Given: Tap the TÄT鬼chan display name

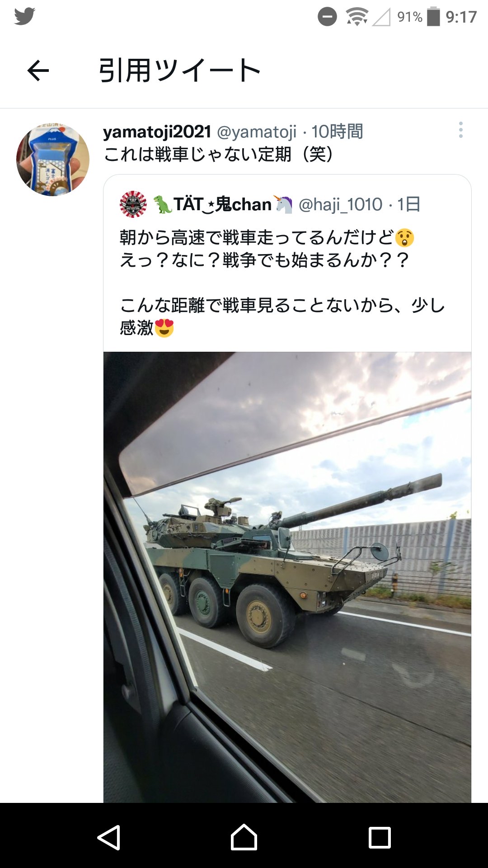Looking at the screenshot, I should click(222, 204).
